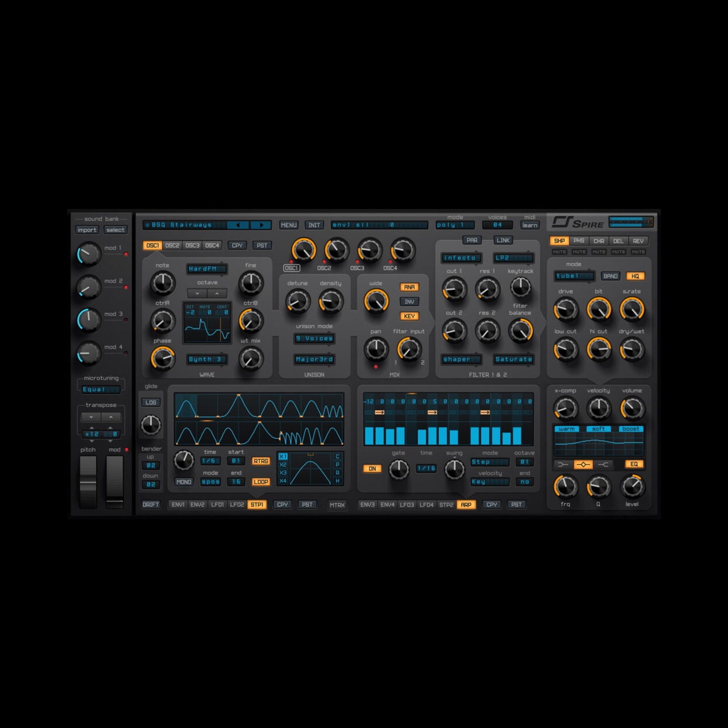Click the DRIFT button
The width and height of the screenshot is (728, 728).
pyautogui.click(x=151, y=505)
